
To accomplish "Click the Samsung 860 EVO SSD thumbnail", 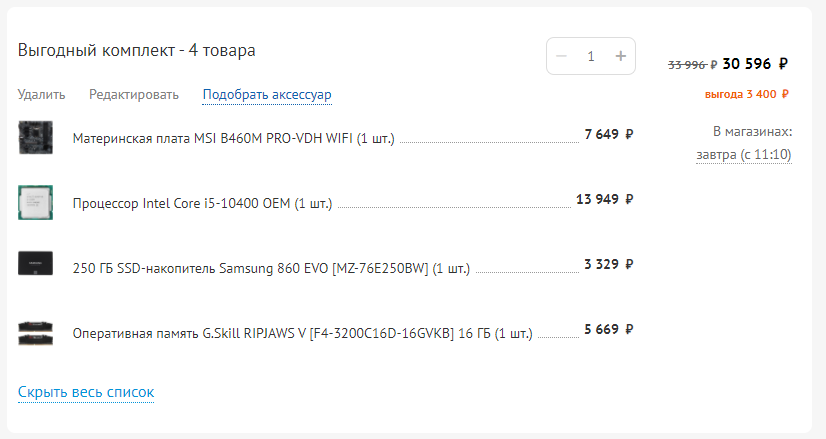I will (35, 264).
